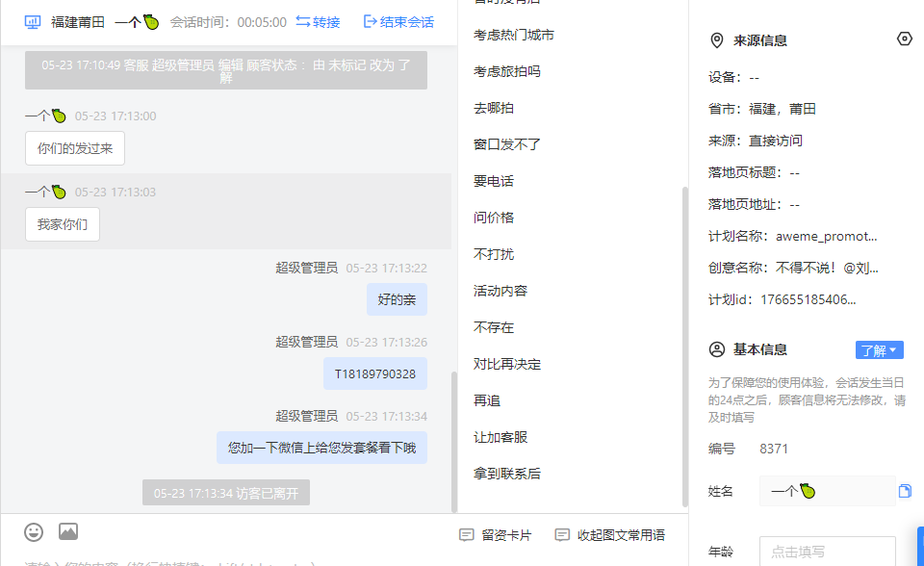Image resolution: width=924 pixels, height=566 pixels.
Task: Open the emoji picker smiley icon
Action: point(34,532)
